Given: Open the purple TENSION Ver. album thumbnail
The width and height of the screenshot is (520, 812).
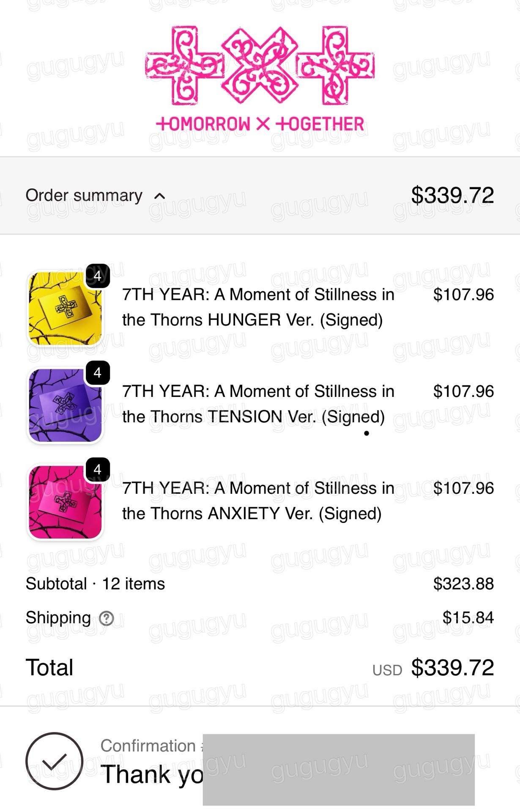Looking at the screenshot, I should coord(65,405).
